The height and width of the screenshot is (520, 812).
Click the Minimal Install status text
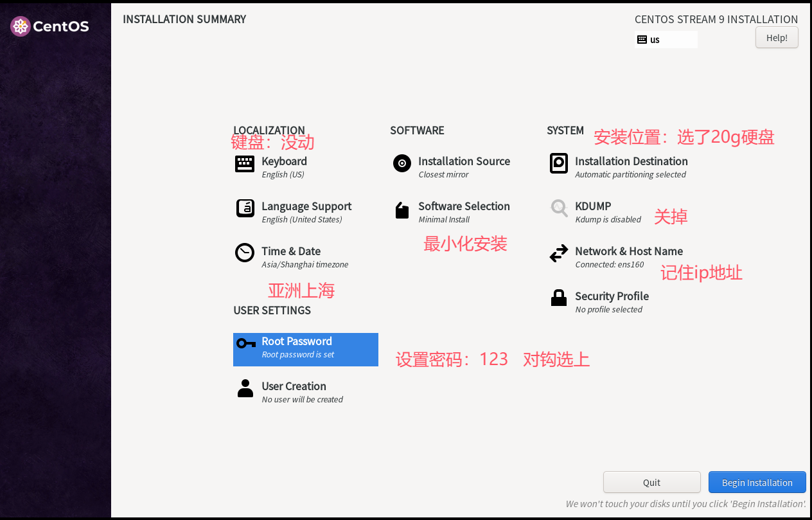(444, 220)
